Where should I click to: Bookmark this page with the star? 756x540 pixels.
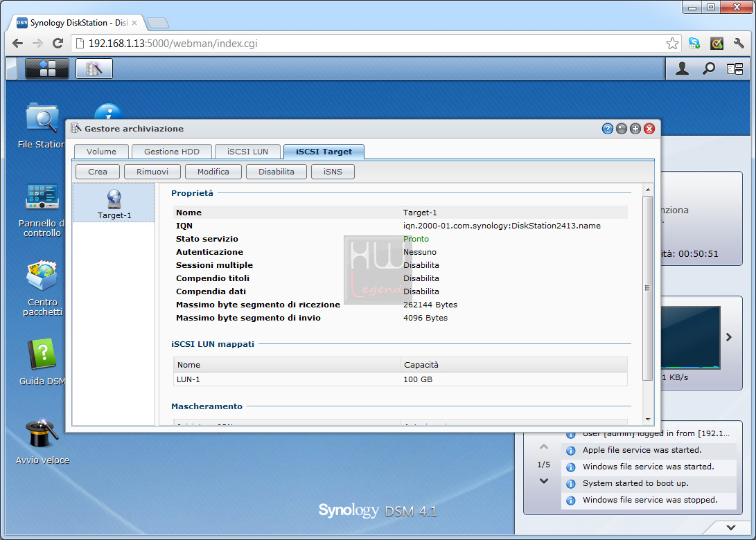pyautogui.click(x=672, y=44)
